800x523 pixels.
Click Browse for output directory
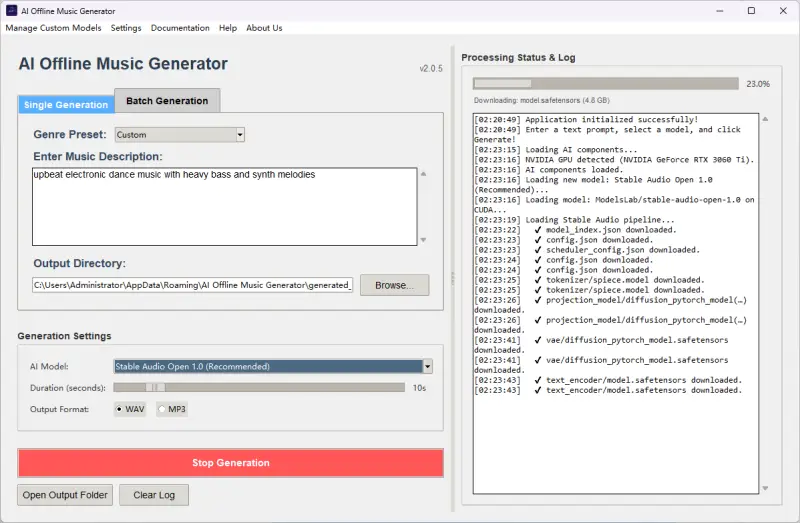[394, 285]
